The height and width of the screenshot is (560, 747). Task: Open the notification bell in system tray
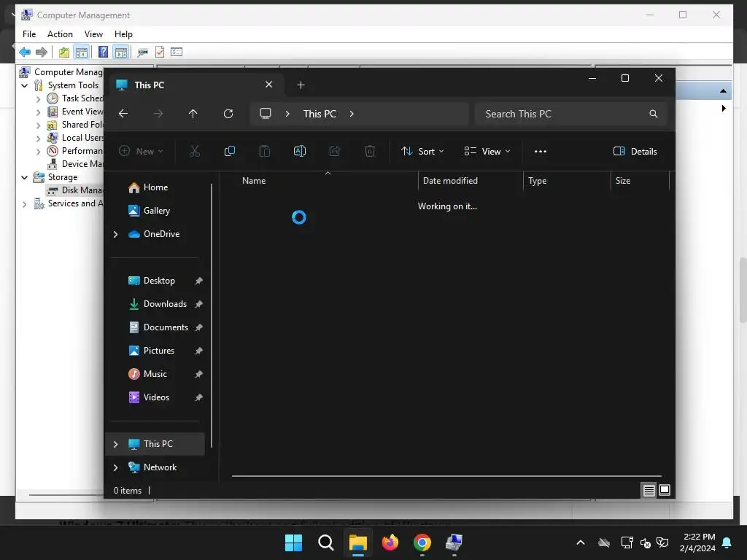click(x=727, y=542)
